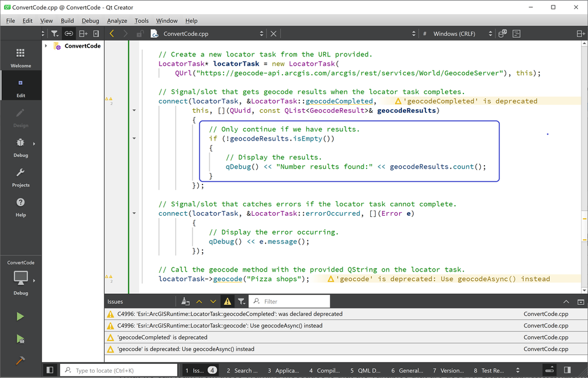Click the green Run button
The height and width of the screenshot is (378, 588).
(x=21, y=316)
